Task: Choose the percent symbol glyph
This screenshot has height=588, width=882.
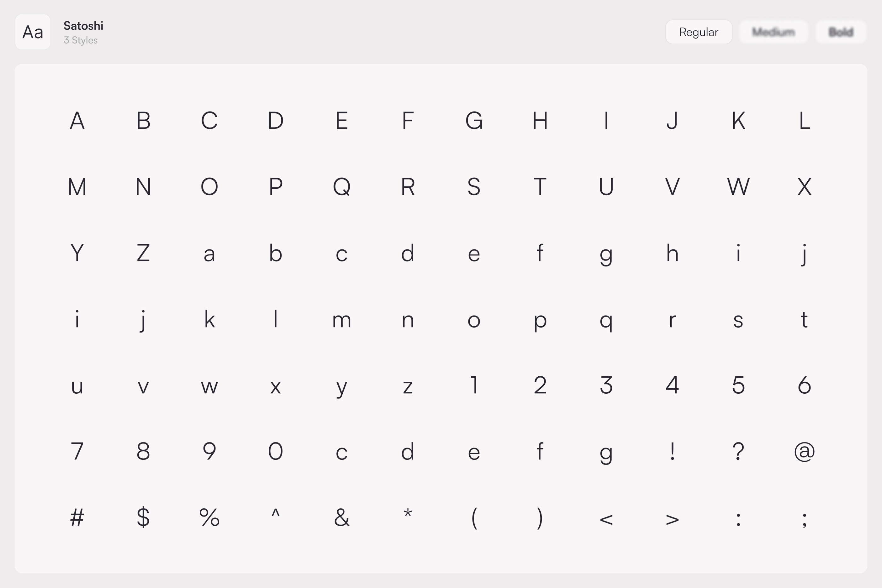Action: [x=209, y=518]
